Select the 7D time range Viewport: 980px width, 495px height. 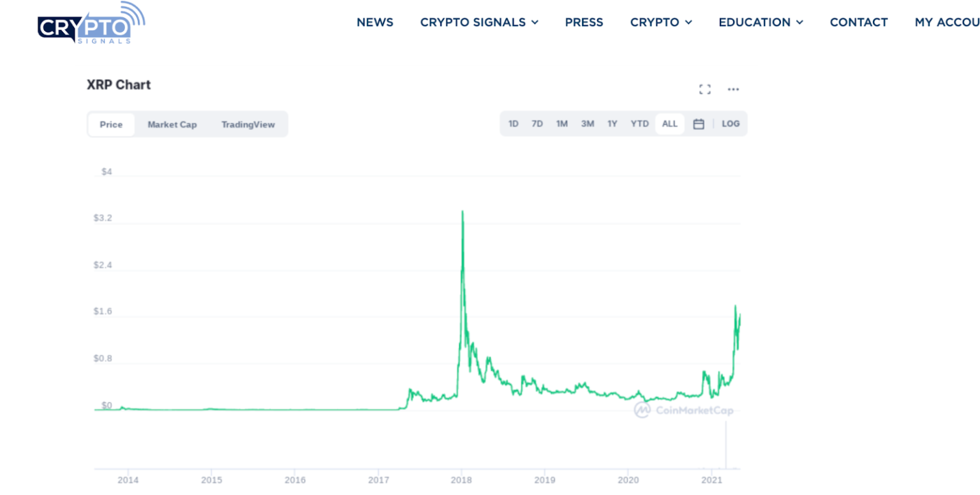pos(537,124)
